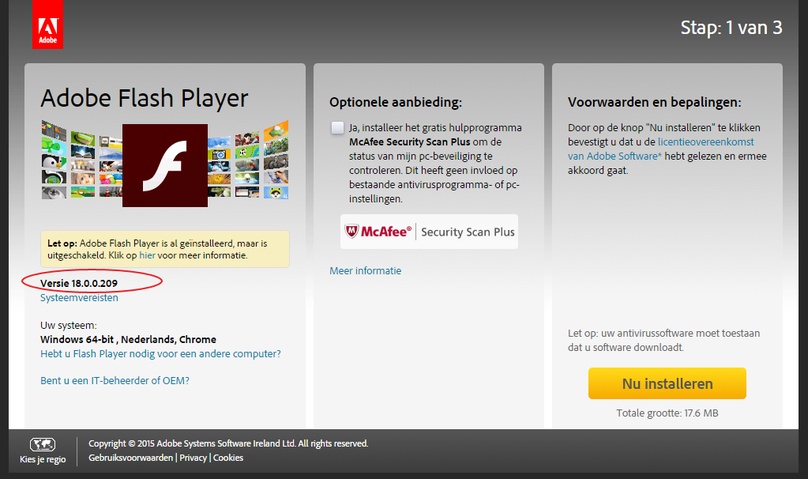Click the Flash Player logo image

165,165
